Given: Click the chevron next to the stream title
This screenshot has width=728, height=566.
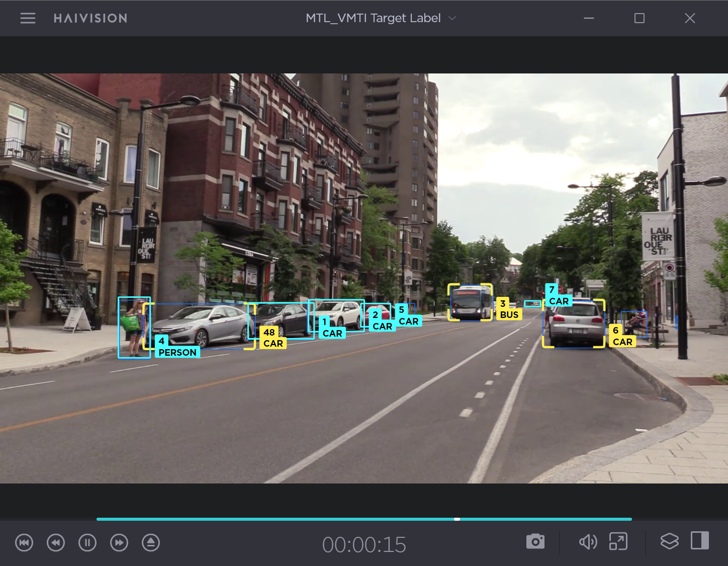Looking at the screenshot, I should (452, 18).
